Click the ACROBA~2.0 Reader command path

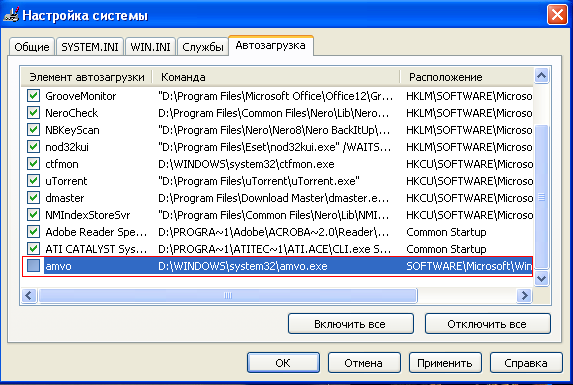(x=273, y=232)
